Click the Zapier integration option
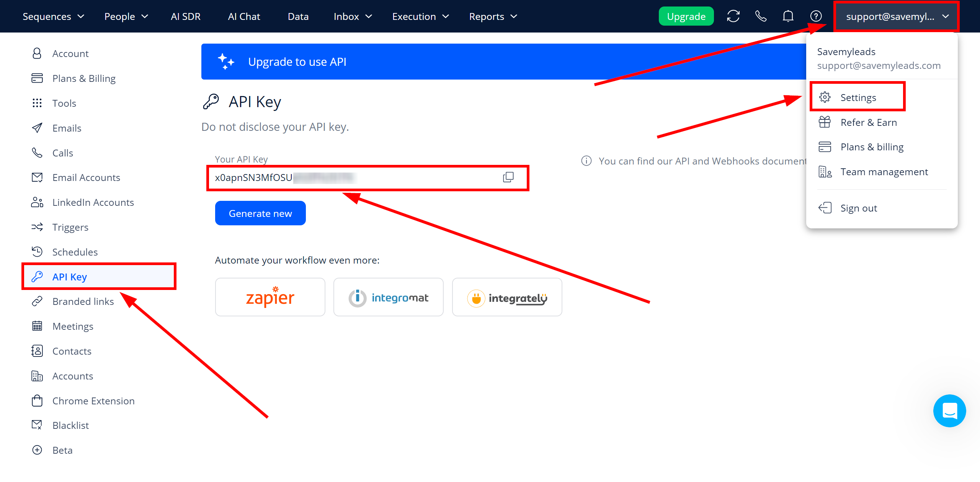 pos(270,298)
